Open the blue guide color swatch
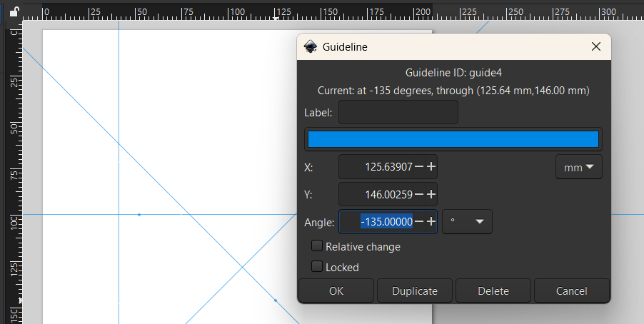This screenshot has height=324, width=644. point(453,139)
